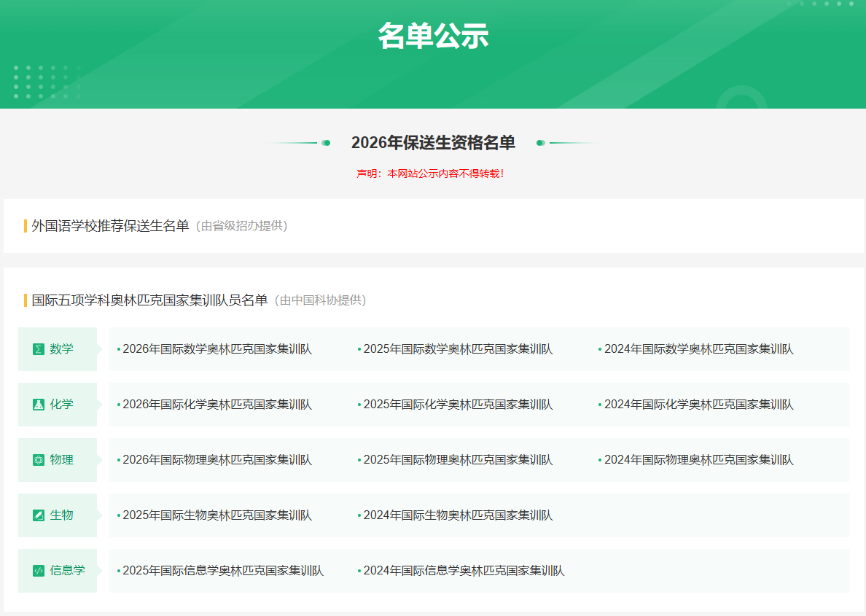The height and width of the screenshot is (616, 866).
Task: Open 2024年国际数学奥林匹克国家集训队 list
Action: [x=698, y=349]
